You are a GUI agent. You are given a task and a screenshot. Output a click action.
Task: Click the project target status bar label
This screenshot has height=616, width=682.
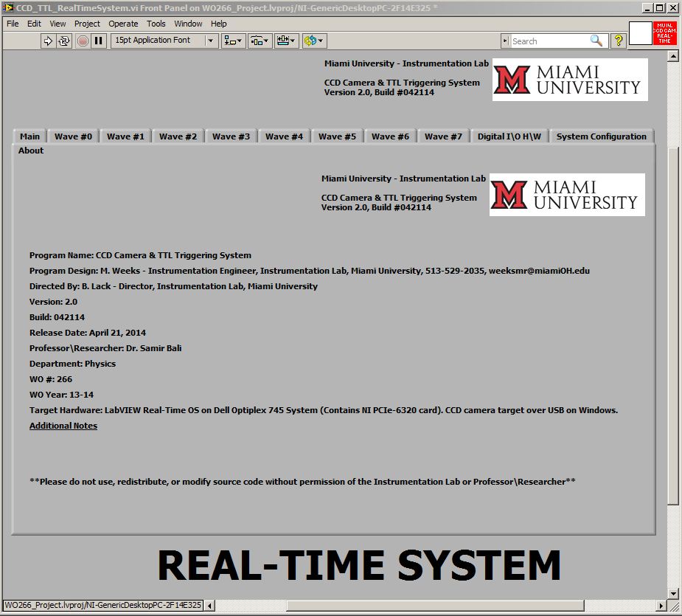click(x=103, y=605)
